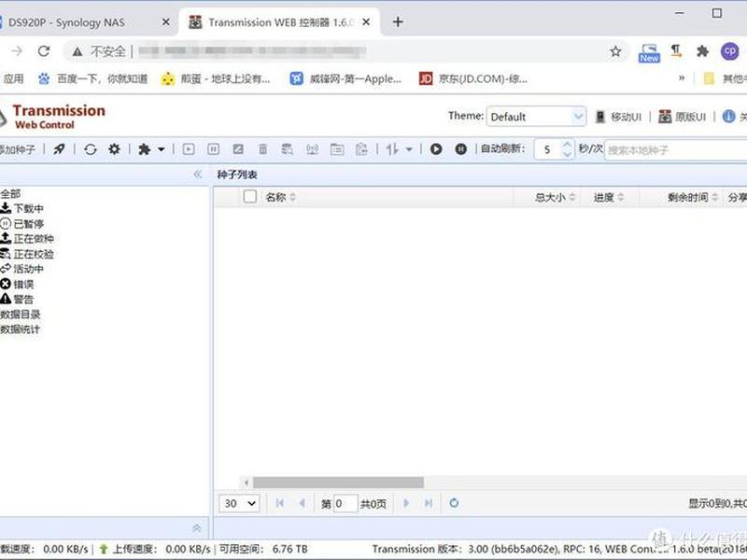Viewport: 747px width, 560px height.
Task: Go to last page pagination icon
Action: pyautogui.click(x=429, y=503)
